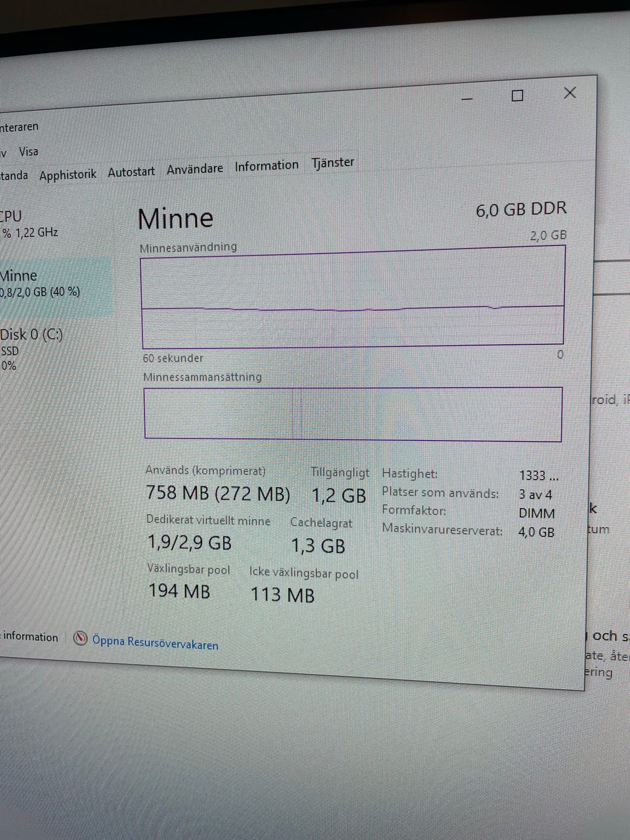
Task: Click the 1,9/2,9 GB virtual memory value
Action: pos(189,543)
